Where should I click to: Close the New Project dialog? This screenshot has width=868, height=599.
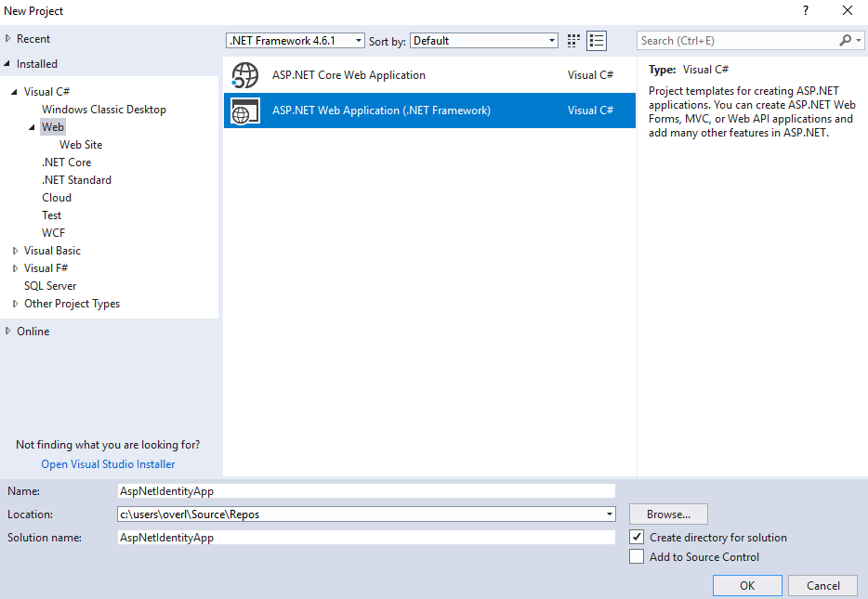(x=847, y=10)
